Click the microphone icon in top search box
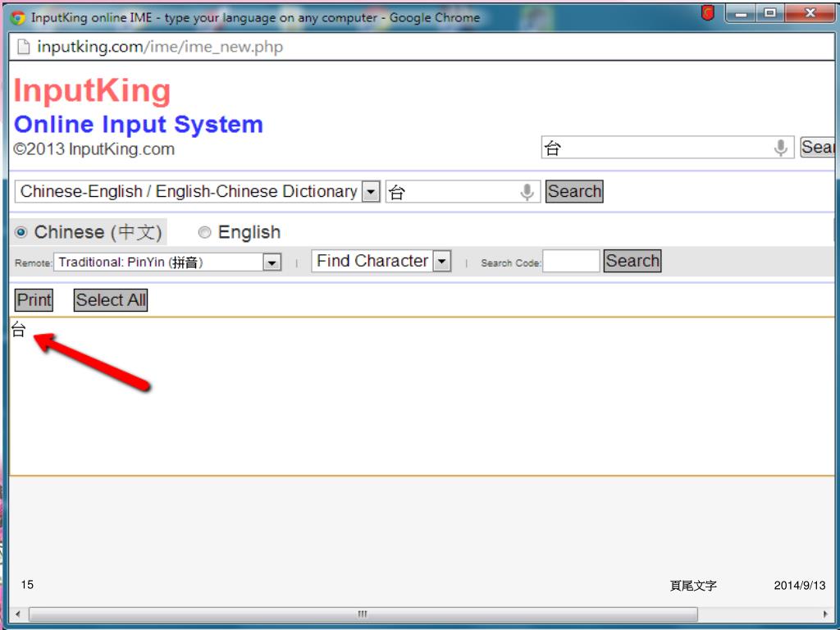840x630 pixels. (x=781, y=148)
